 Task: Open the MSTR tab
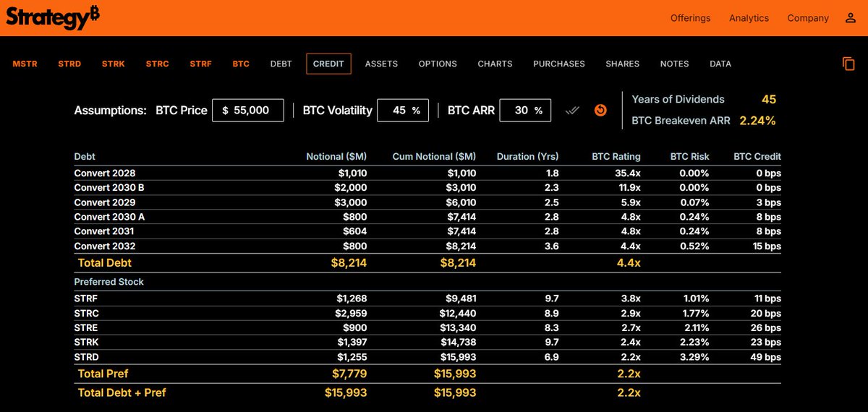click(x=25, y=64)
